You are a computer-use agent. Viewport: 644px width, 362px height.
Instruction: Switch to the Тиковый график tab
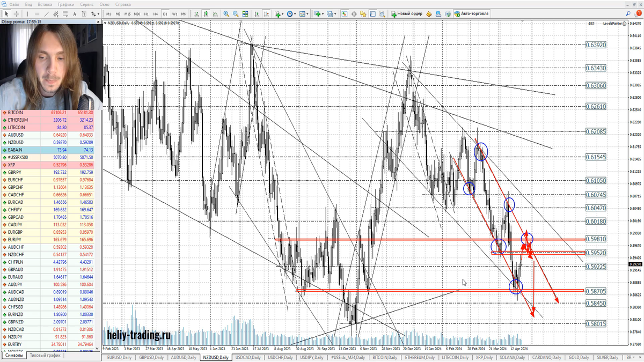pyautogui.click(x=45, y=356)
